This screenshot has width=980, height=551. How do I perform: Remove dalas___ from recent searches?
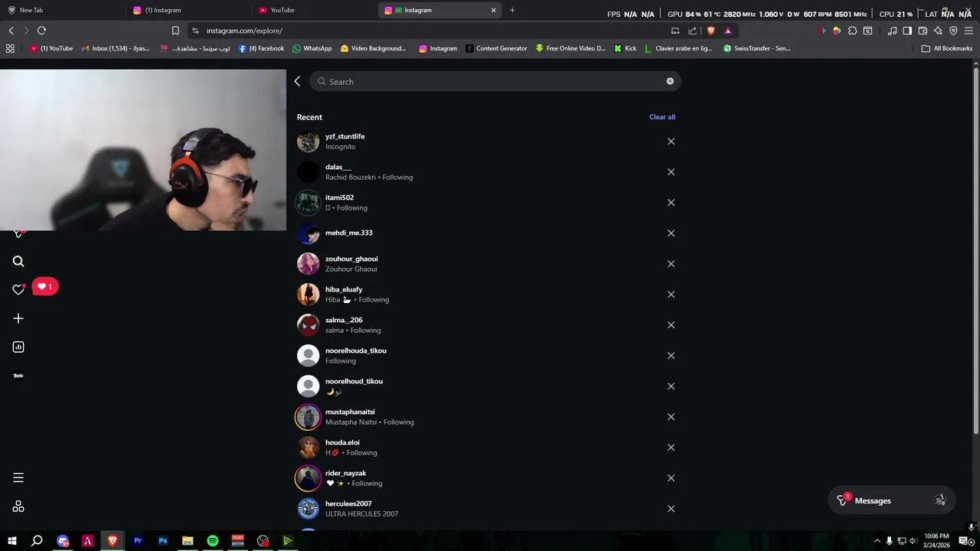pos(671,172)
